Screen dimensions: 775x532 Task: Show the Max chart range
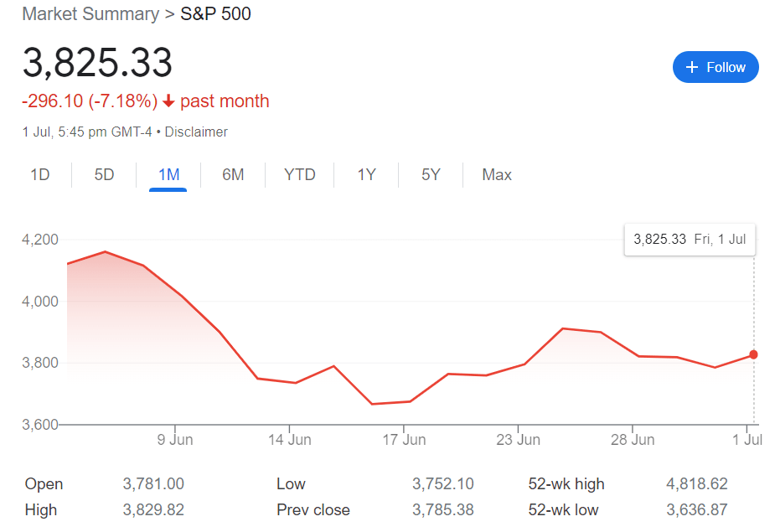pos(497,175)
